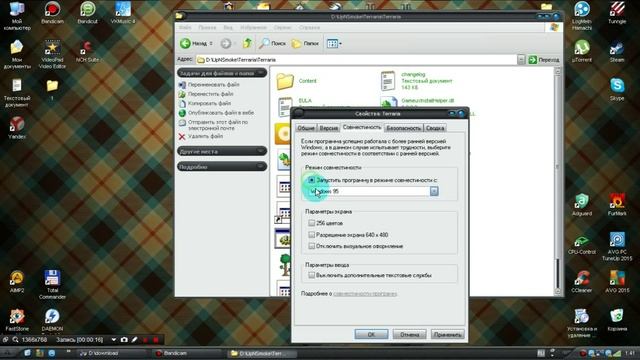640x360 pixels.
Task: Click the Explorer address bar field
Action: [357, 60]
